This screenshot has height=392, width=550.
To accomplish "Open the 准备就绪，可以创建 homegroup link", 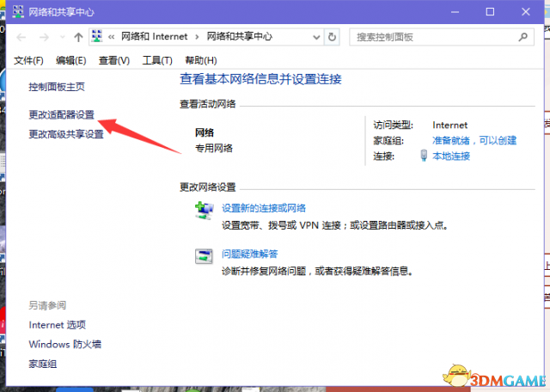I will 474,140.
